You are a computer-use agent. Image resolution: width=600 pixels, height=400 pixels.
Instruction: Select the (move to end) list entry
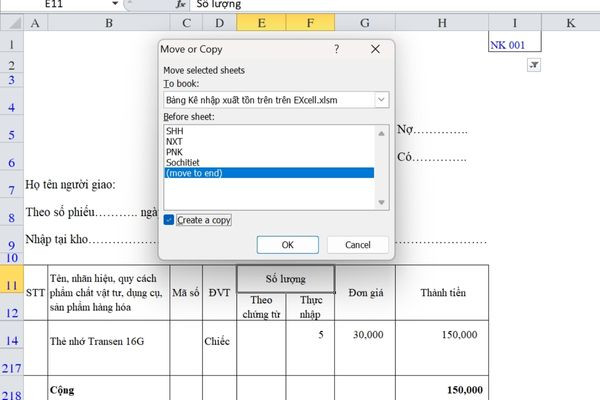coord(269,173)
